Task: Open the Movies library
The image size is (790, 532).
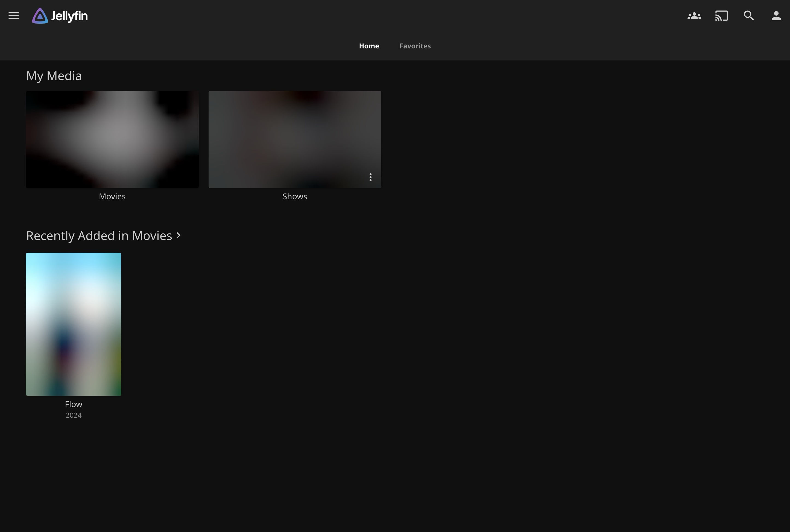Action: tap(112, 139)
